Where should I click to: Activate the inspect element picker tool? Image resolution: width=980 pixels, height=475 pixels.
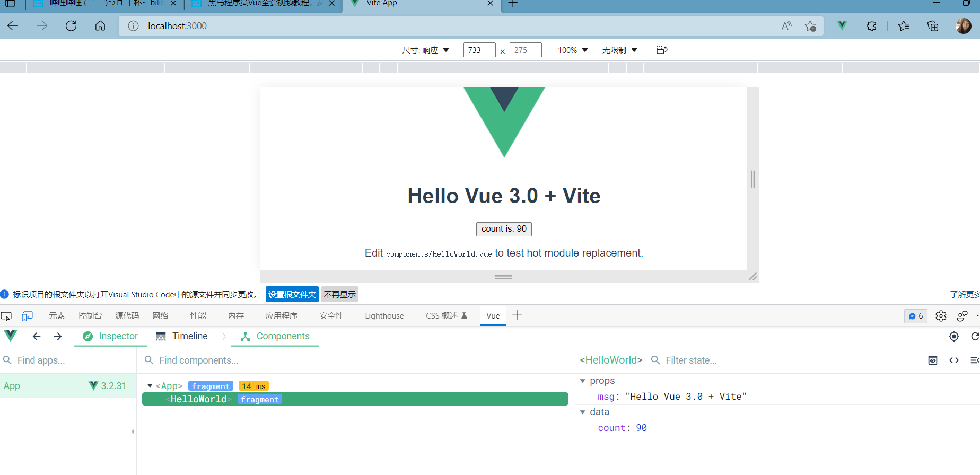coord(6,316)
